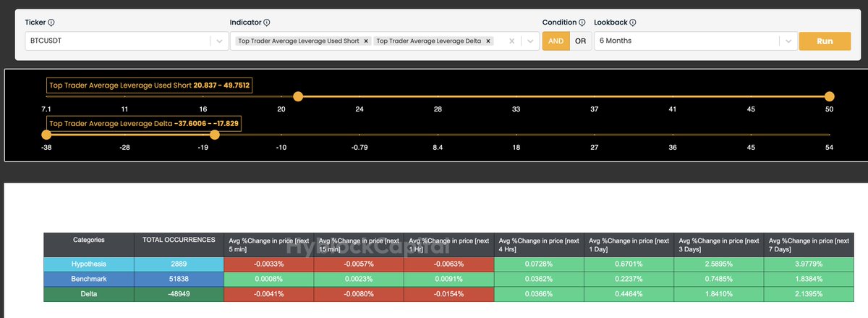Viewport: 868px width, 318px height.
Task: Open the Ticker dropdown arrow
Action: coord(219,41)
